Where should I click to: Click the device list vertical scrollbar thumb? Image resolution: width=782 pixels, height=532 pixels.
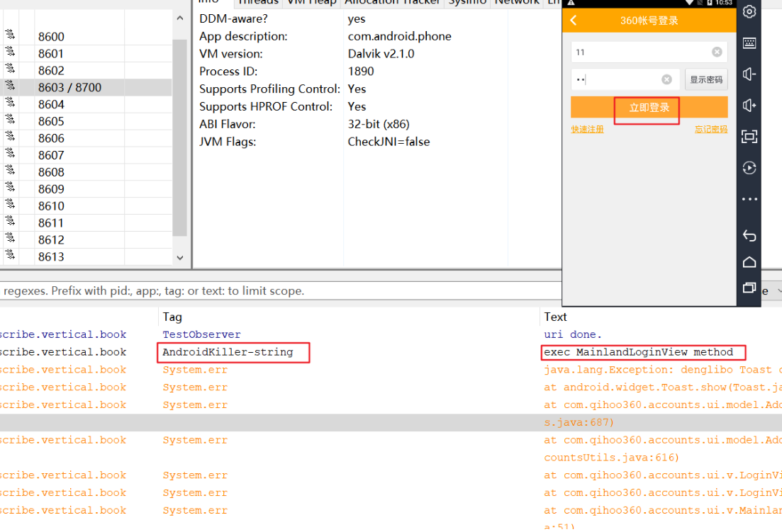179,137
